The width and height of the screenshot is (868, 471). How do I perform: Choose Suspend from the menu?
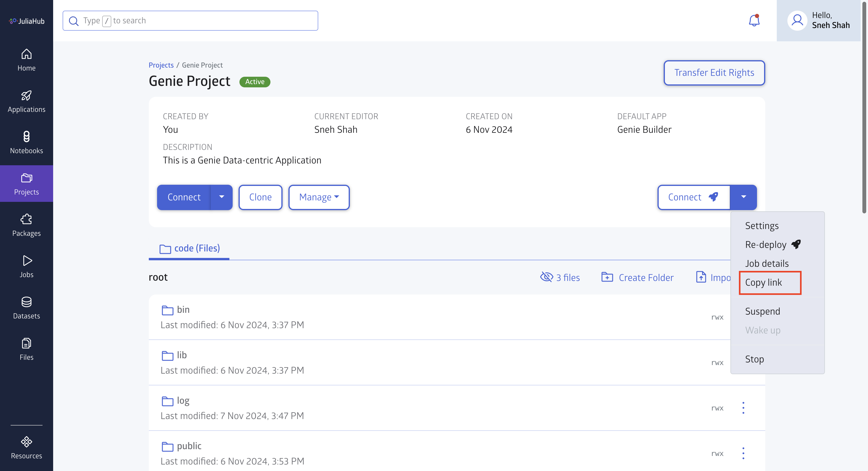pos(763,311)
